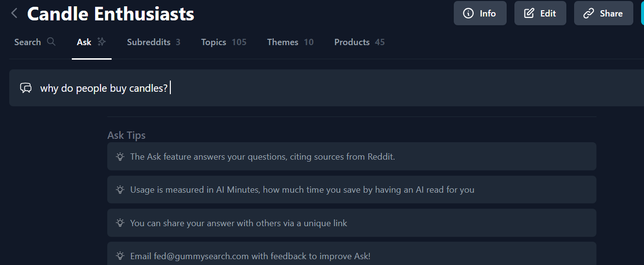Click the lightbulb icon on the Reddit sources tip
Viewport: 644px width, 265px height.
120,156
